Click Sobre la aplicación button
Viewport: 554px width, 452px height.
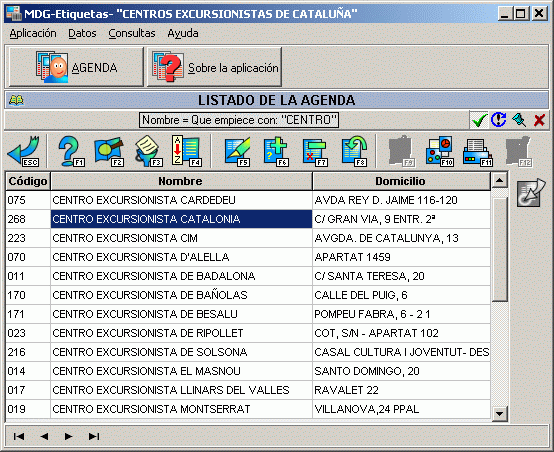(214, 67)
